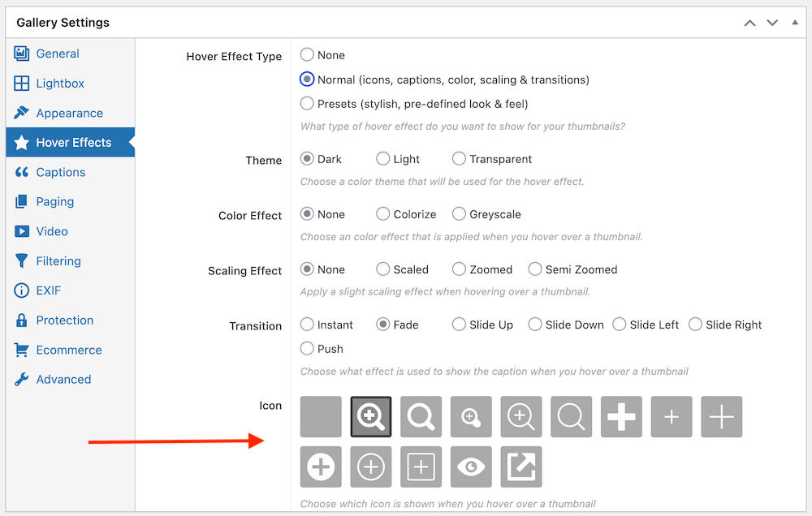
Task: Select the filled magnifying glass hover icon
Action: click(x=371, y=416)
